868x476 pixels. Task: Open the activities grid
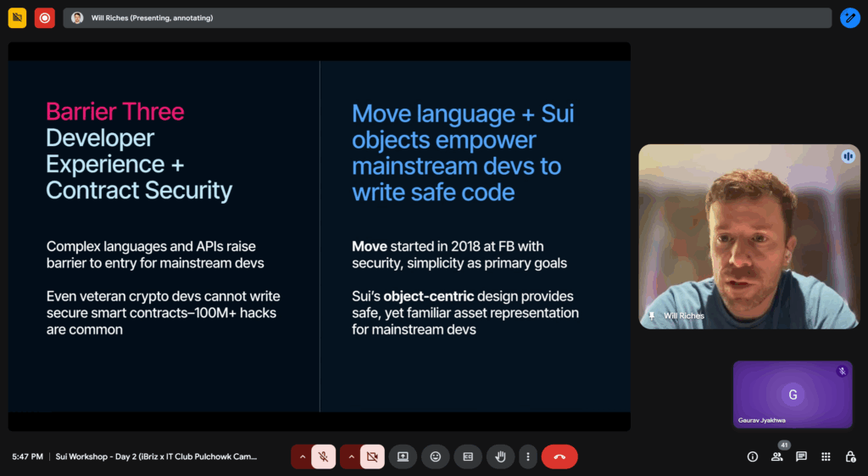826,456
